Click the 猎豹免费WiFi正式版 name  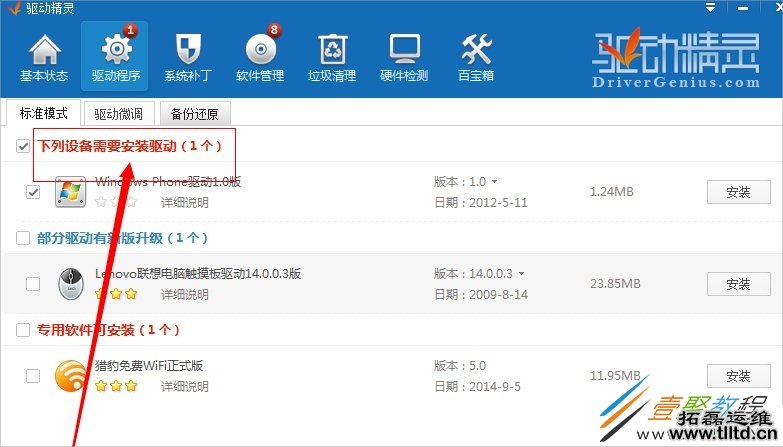pos(149,366)
